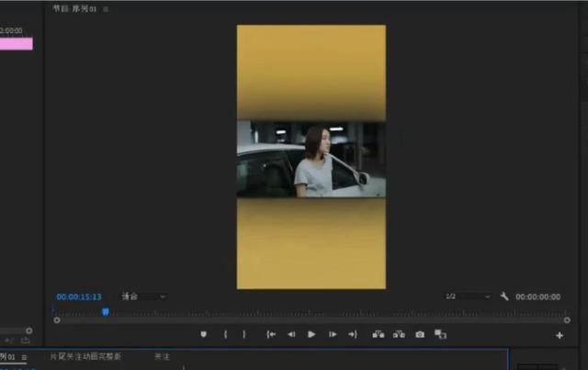This screenshot has width=588, height=370.
Task: Open the Button Editor plus icon
Action: click(560, 336)
